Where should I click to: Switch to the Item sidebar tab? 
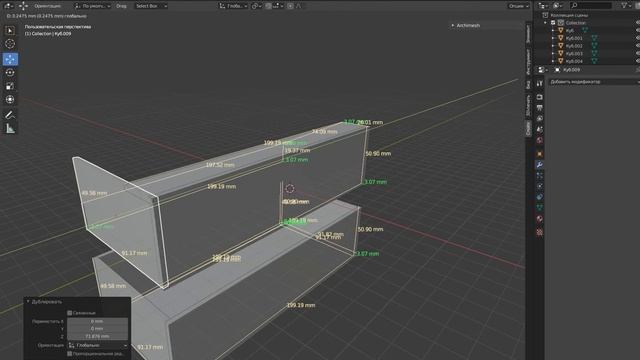tap(528, 34)
